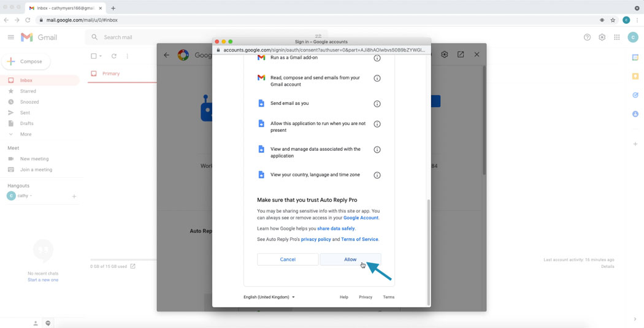This screenshot has height=328, width=644.
Task: Open Gmail Support help icon
Action: coord(588,37)
